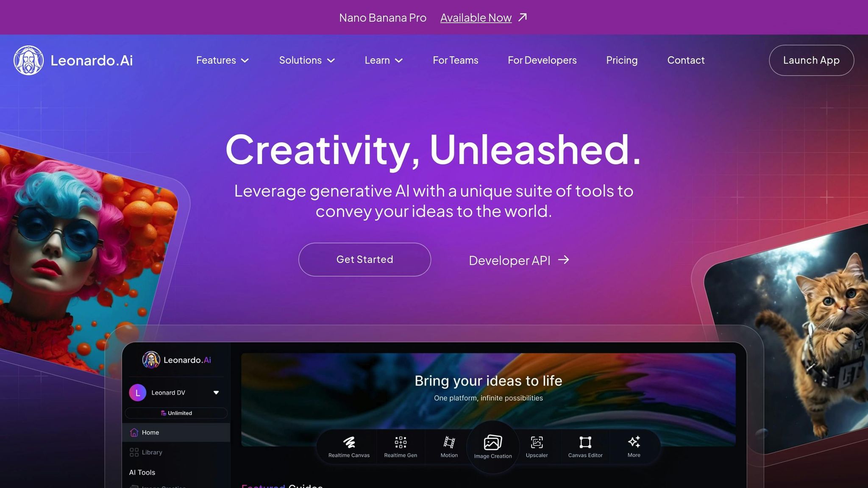Click the More sparkle icon
868x488 pixels.
coord(634,442)
